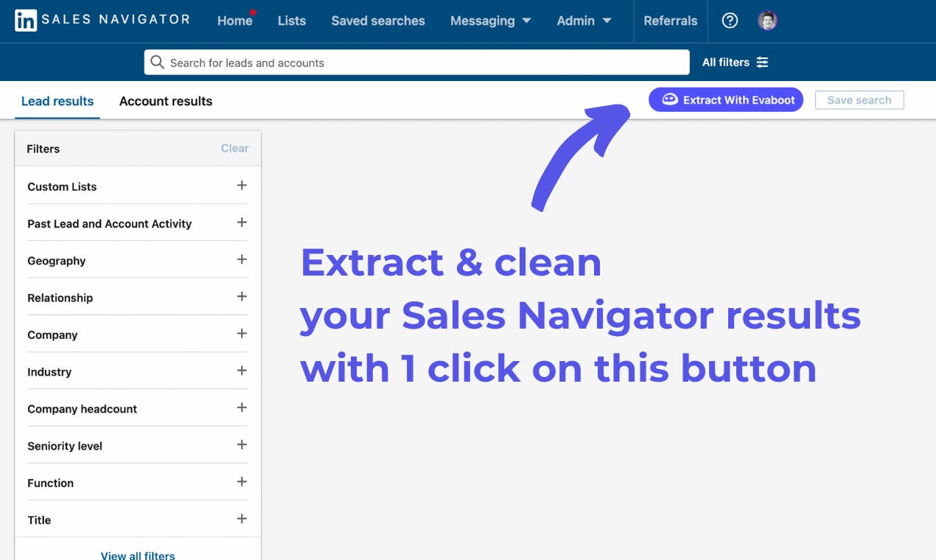This screenshot has height=560, width=936.
Task: Expand the Seniority level filter plus
Action: (241, 444)
